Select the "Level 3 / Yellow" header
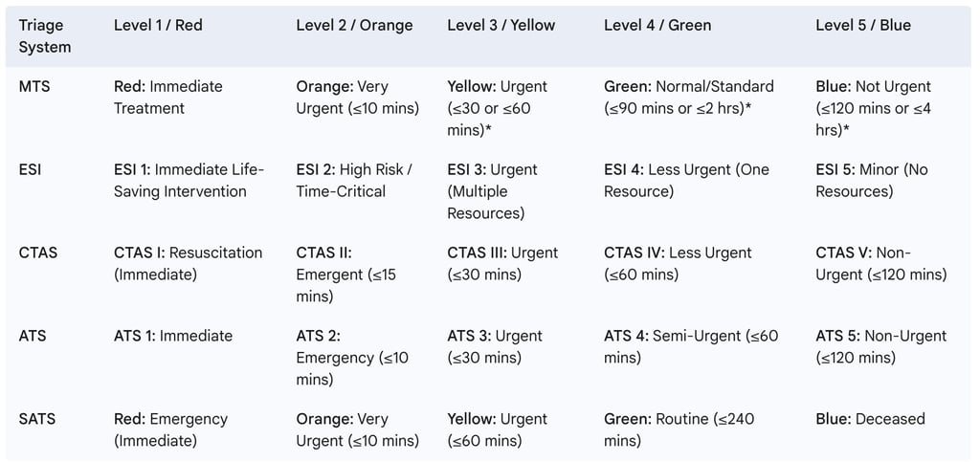 coord(501,25)
